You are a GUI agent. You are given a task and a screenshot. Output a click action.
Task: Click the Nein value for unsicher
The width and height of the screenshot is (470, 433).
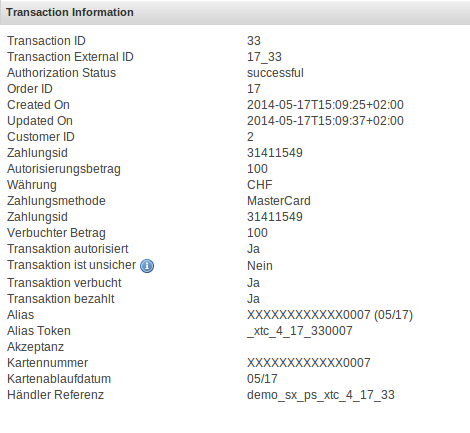pos(260,266)
